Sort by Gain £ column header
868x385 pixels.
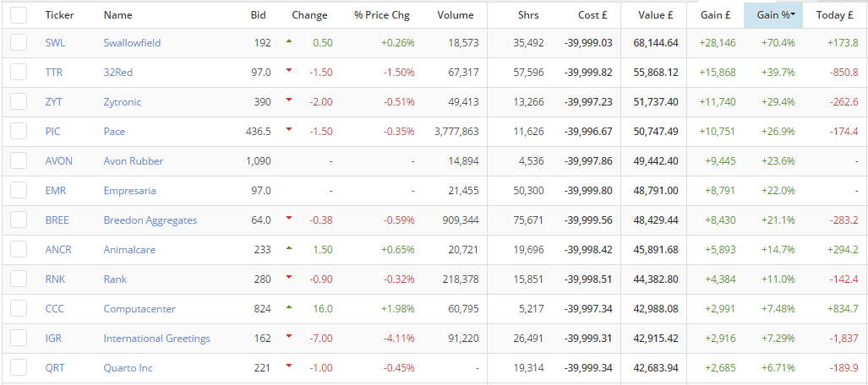(715, 15)
